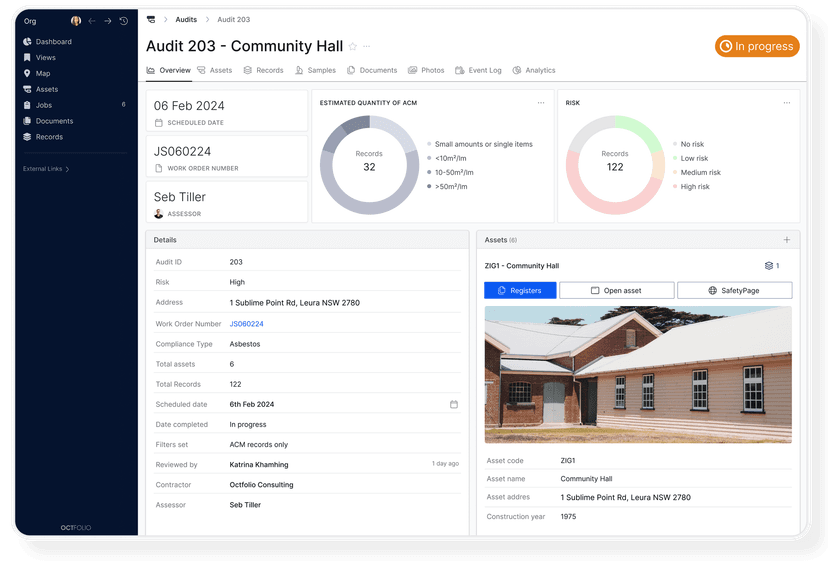Open Jobs in the sidebar

pos(37,105)
